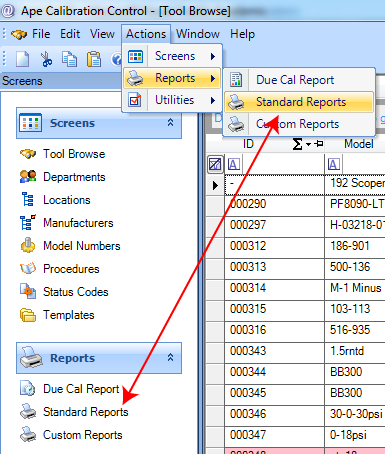Open Manufacturers screen from the sidebar
385x454 pixels.
(78, 223)
